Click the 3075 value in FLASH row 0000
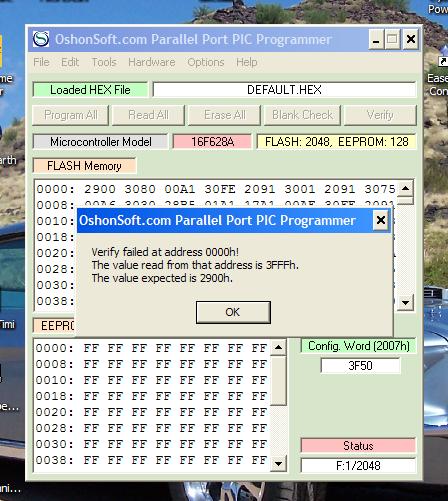Image resolution: width=448 pixels, height=501 pixels. (x=380, y=189)
